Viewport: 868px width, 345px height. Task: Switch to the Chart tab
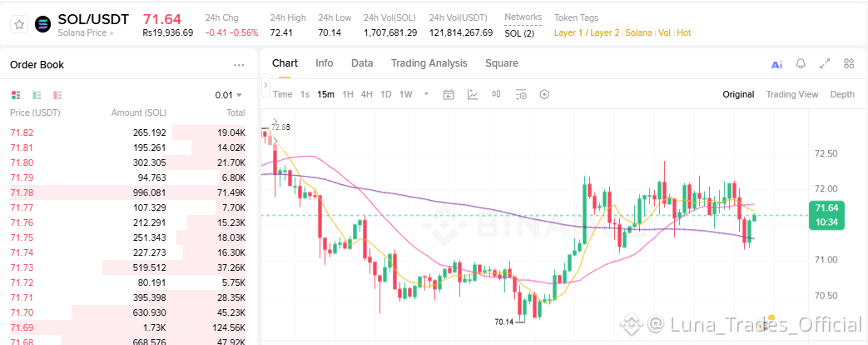(x=285, y=63)
